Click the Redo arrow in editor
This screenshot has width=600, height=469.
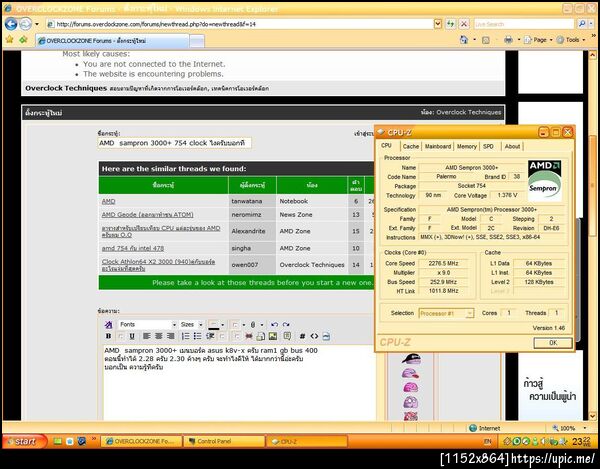click(286, 325)
